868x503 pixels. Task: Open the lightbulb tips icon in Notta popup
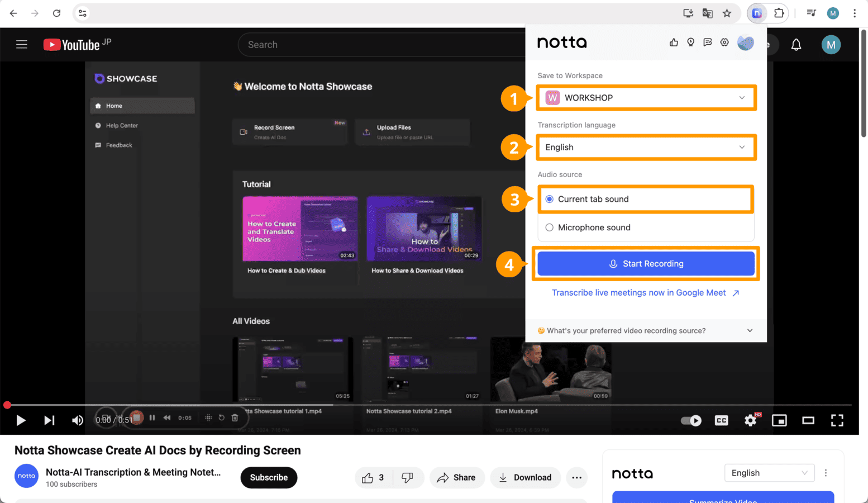691,42
